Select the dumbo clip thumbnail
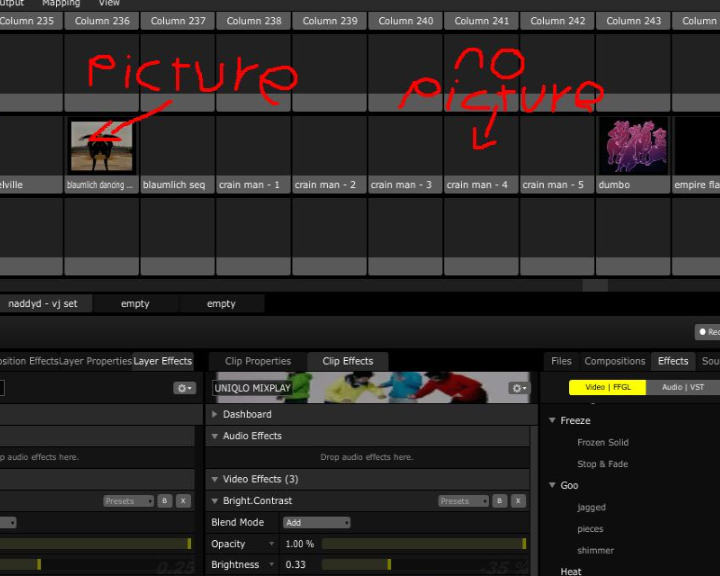The image size is (720, 576). point(632,146)
